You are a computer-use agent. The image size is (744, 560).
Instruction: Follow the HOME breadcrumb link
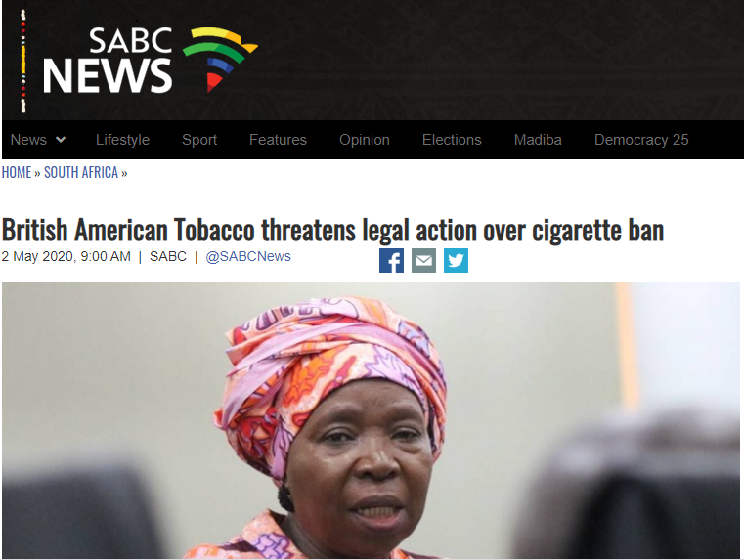pos(17,172)
